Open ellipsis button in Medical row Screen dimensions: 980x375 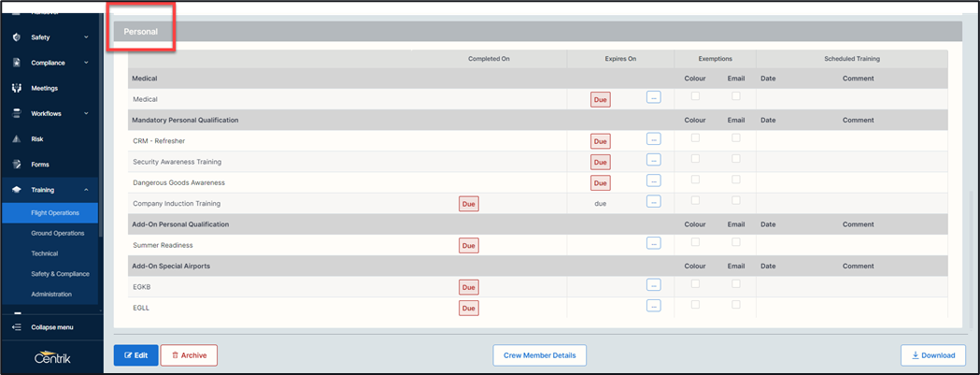pyautogui.click(x=654, y=97)
